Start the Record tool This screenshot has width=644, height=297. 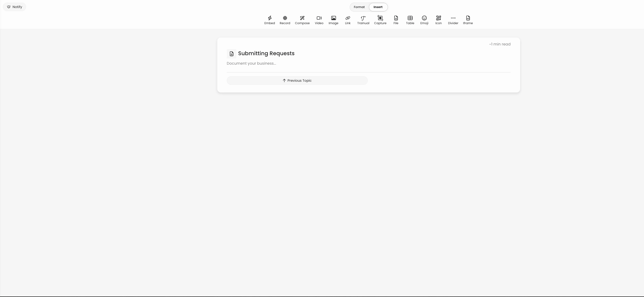click(x=285, y=20)
